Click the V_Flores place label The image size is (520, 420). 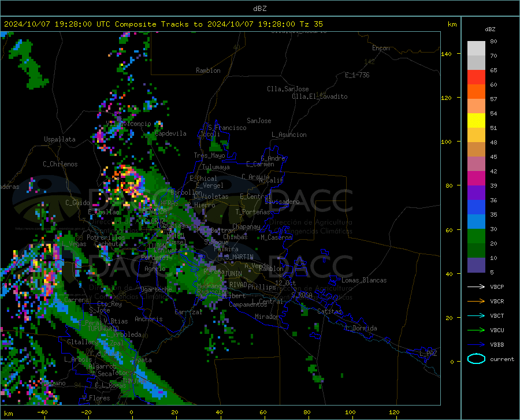[x=96, y=398]
